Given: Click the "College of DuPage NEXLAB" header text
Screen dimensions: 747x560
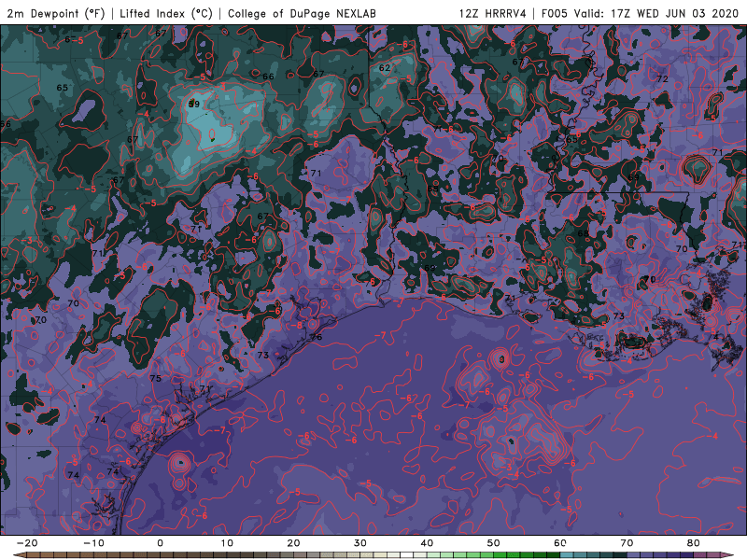Looking at the screenshot, I should click(x=302, y=13).
